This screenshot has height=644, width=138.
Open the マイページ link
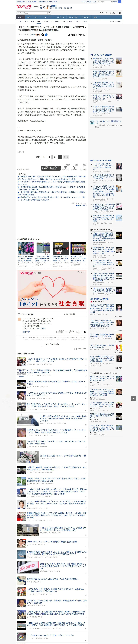point(103,13)
